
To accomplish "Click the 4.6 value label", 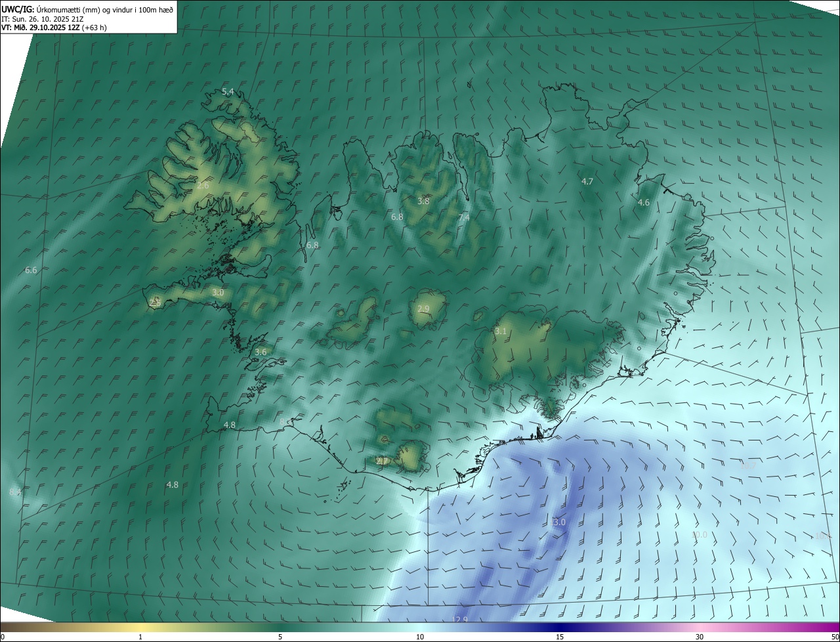I will coord(644,203).
